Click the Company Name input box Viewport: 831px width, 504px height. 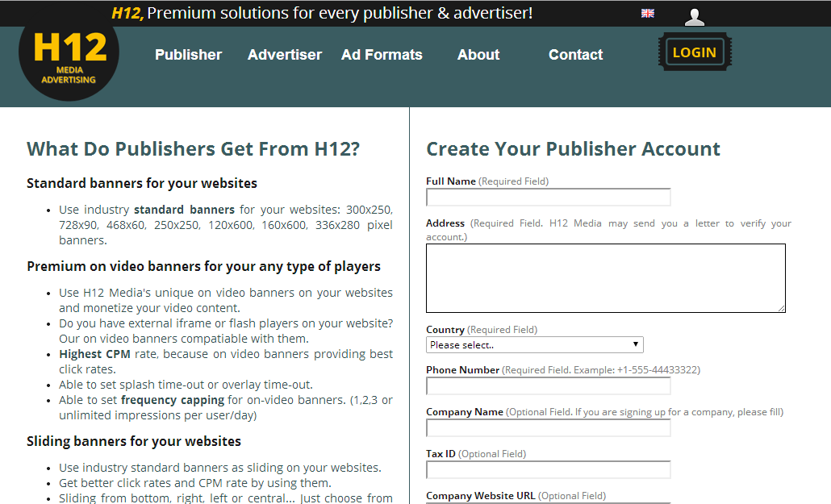click(548, 428)
